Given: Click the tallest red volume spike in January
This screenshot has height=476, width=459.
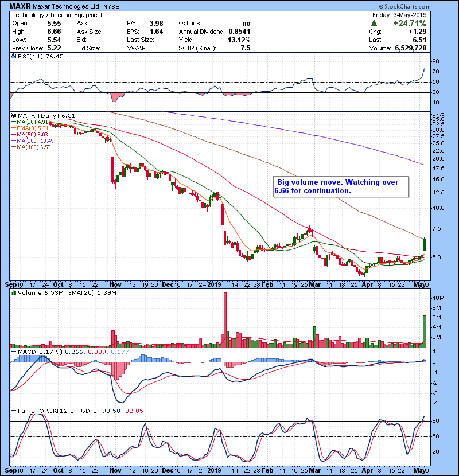Looking at the screenshot, I should [225, 319].
